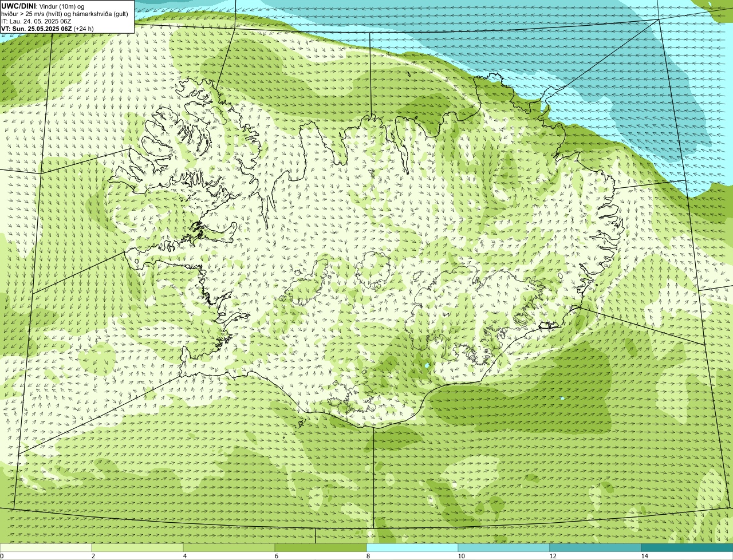Click the 'hviður > 25 m/s (hvítt)' line
Viewport: 733px width, 560px height.
(65, 14)
